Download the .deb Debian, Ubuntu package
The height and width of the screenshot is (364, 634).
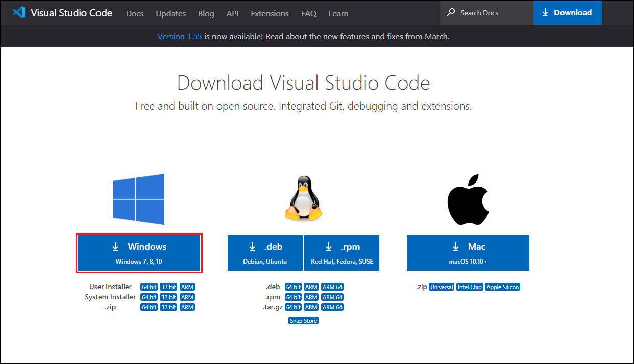tap(265, 253)
